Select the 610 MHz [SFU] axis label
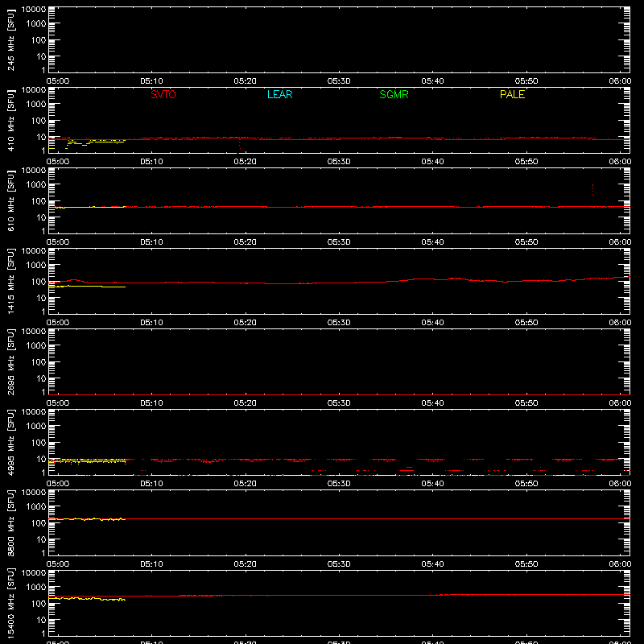 click(10, 200)
